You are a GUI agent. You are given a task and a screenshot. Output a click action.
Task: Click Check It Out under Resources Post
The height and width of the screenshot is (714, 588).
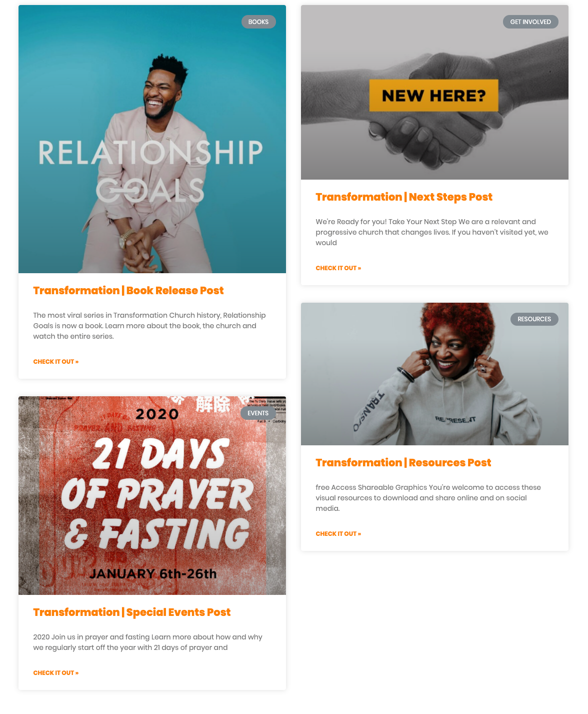click(x=338, y=534)
